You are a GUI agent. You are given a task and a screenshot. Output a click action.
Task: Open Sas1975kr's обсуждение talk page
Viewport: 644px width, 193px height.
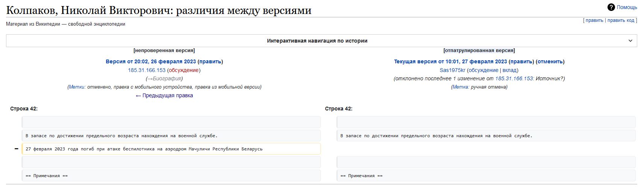[x=483, y=70]
